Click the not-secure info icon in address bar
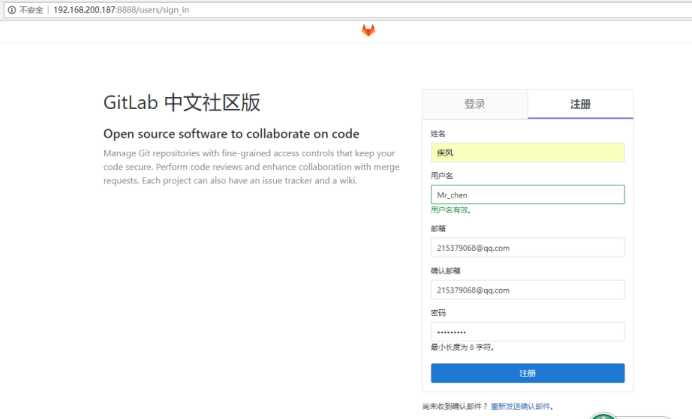This screenshot has height=419, width=692. tap(12, 10)
